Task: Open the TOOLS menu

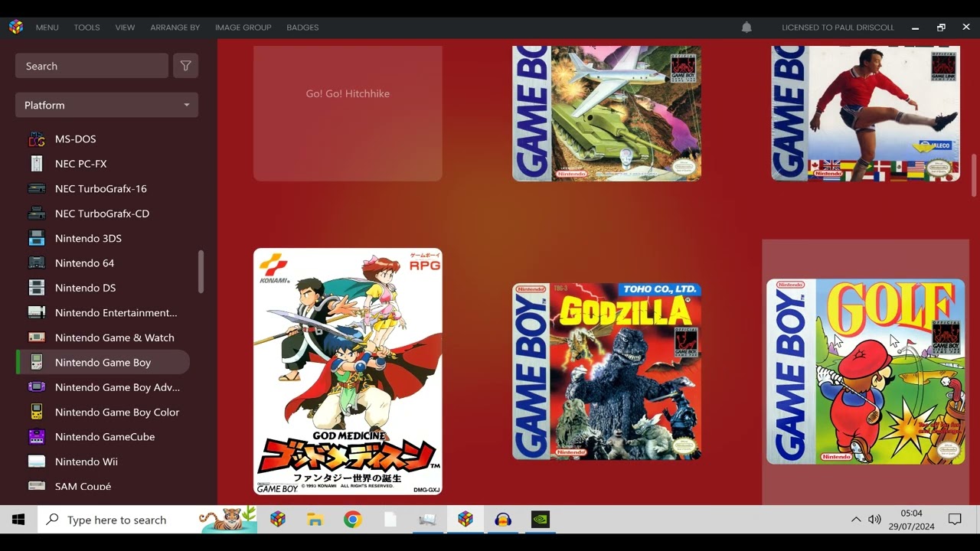Action: [87, 28]
